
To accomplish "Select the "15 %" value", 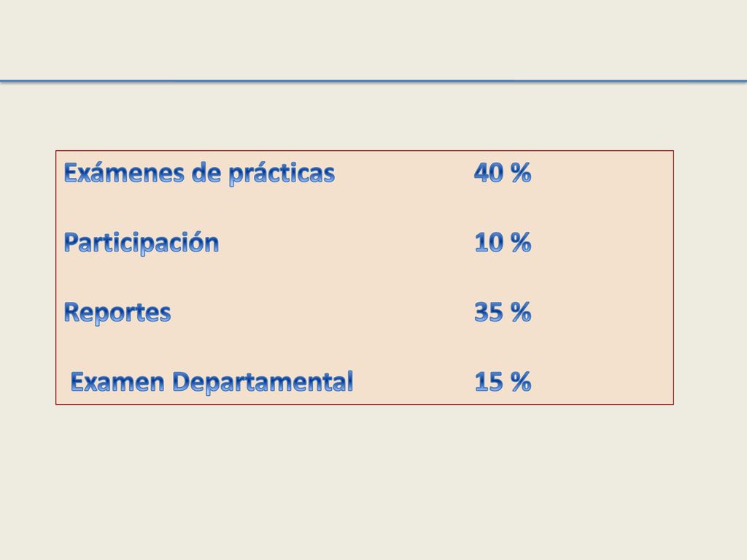I will (503, 382).
